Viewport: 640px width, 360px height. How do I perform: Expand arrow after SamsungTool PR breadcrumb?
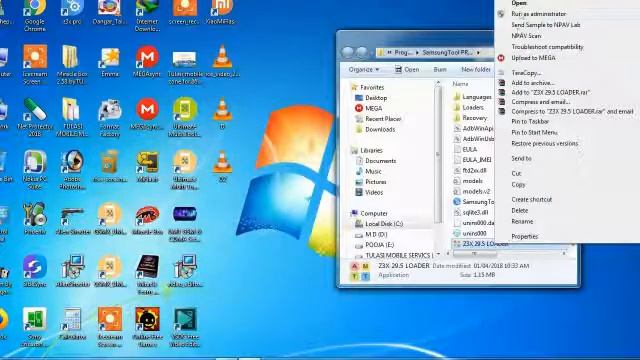tap(478, 53)
